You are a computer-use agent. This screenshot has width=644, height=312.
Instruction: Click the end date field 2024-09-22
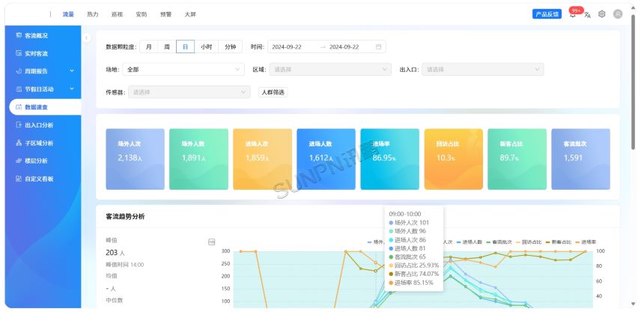point(344,47)
